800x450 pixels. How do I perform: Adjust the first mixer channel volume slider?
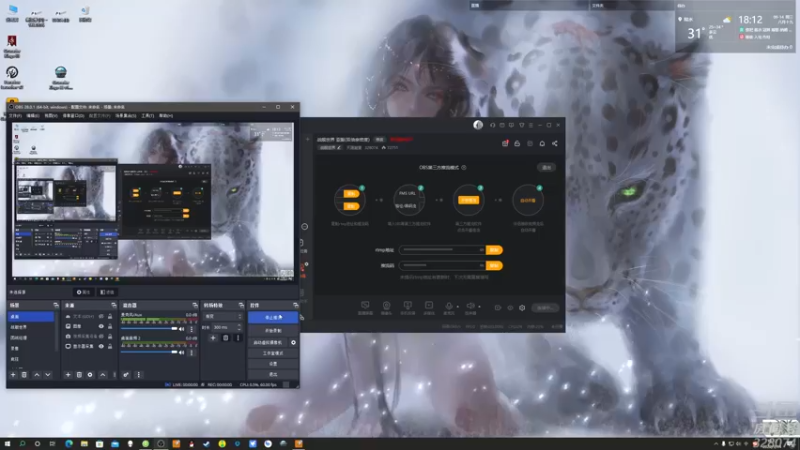pos(148,329)
